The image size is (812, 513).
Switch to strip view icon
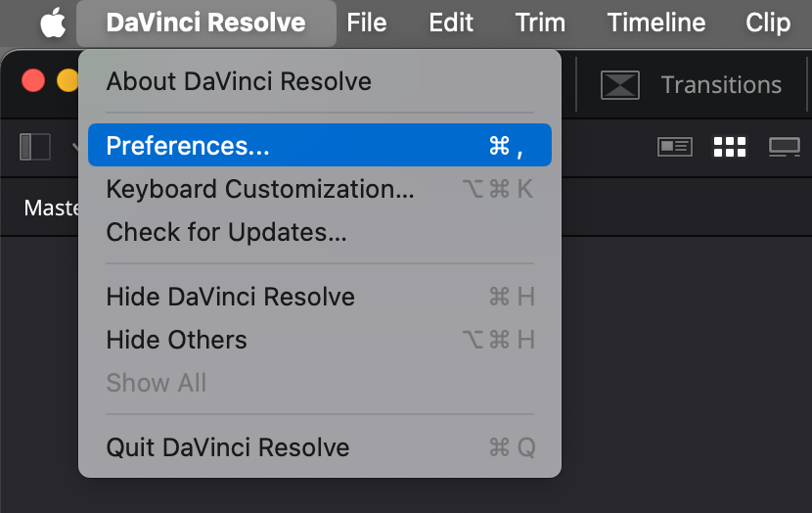tap(784, 147)
